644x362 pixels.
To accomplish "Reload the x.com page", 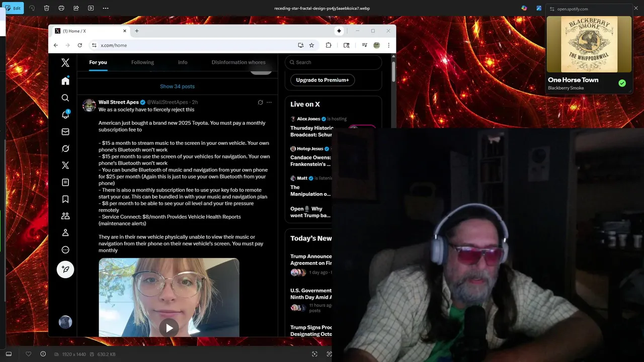I will tap(79, 45).
